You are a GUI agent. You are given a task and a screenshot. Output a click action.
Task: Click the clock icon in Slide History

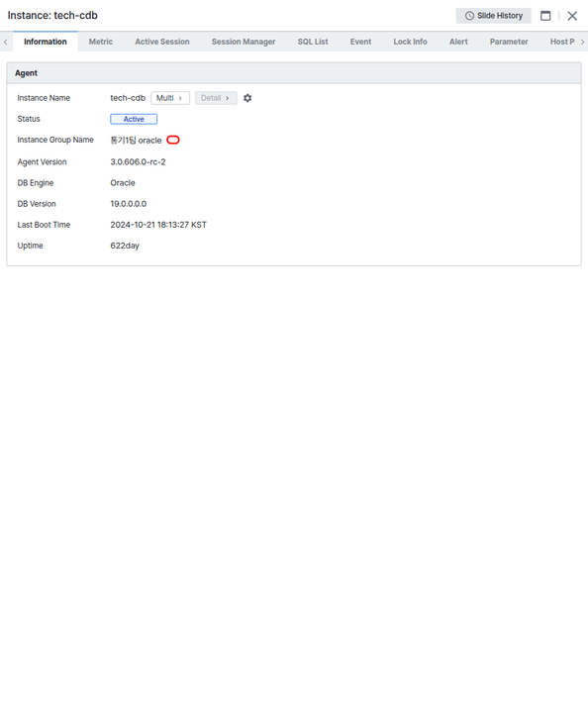(469, 16)
